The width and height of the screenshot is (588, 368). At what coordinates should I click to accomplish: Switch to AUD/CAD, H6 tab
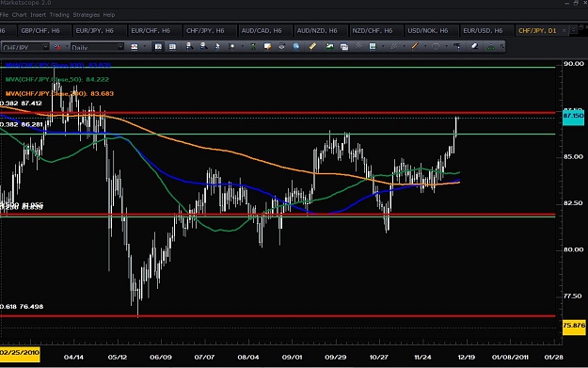[264, 31]
